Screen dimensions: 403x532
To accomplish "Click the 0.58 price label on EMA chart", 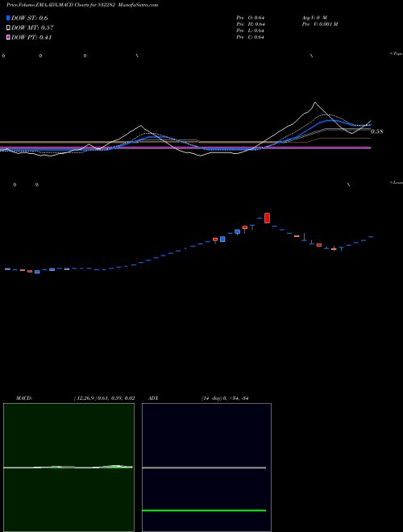I will point(377,131).
